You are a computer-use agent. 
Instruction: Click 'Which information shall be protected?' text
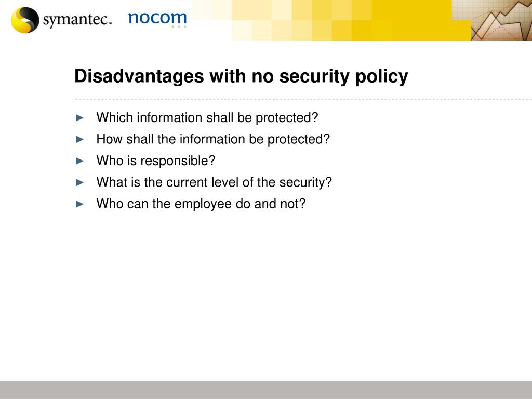coord(207,118)
